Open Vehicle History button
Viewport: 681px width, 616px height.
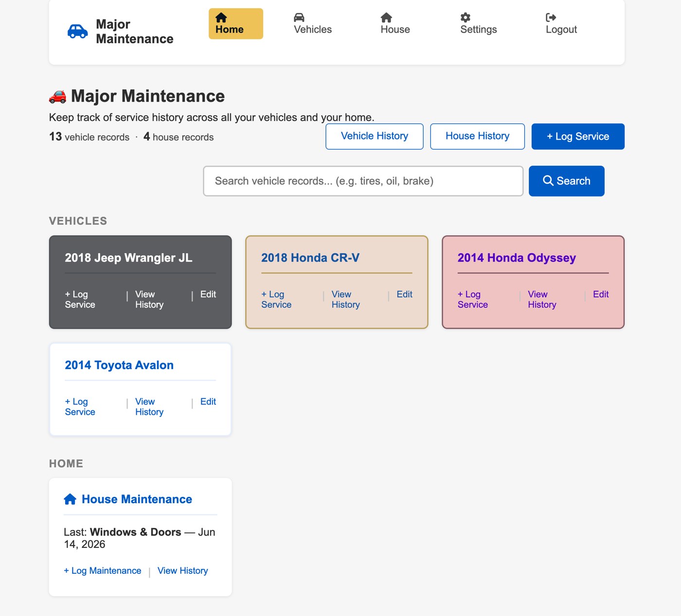375,136
